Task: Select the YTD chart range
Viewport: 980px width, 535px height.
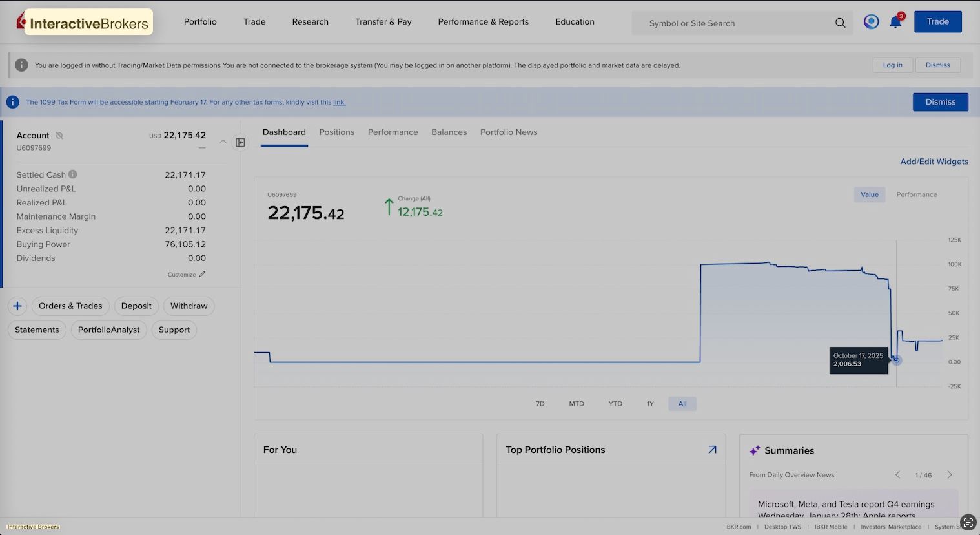Action: (615, 404)
